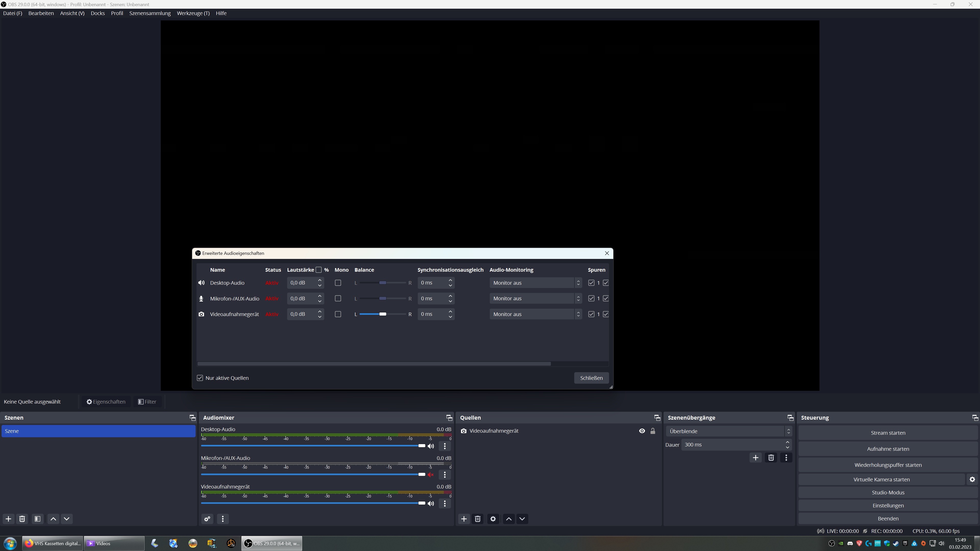Open Audio-Monitoring dropdown for Desktop-Audio
980x551 pixels.
click(535, 283)
